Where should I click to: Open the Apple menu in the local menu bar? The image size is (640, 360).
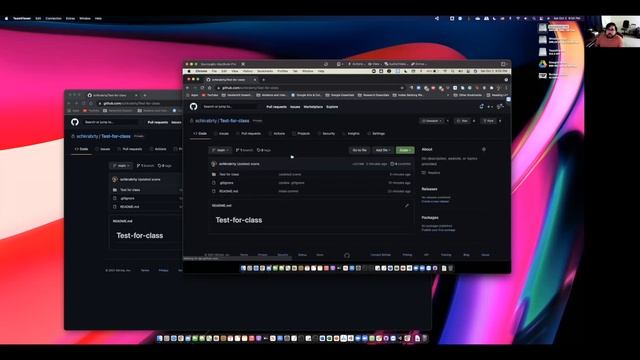click(x=6, y=18)
